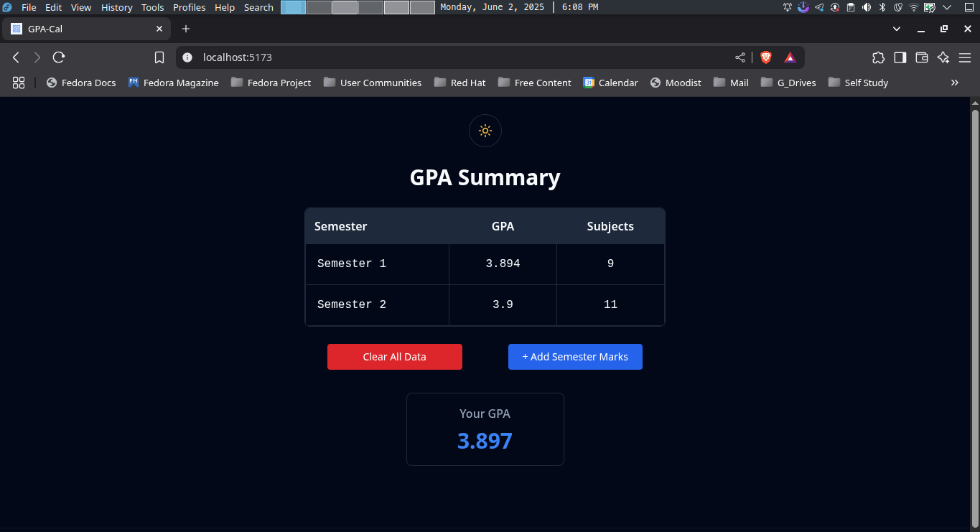Go back with the browser back arrow

[x=16, y=57]
